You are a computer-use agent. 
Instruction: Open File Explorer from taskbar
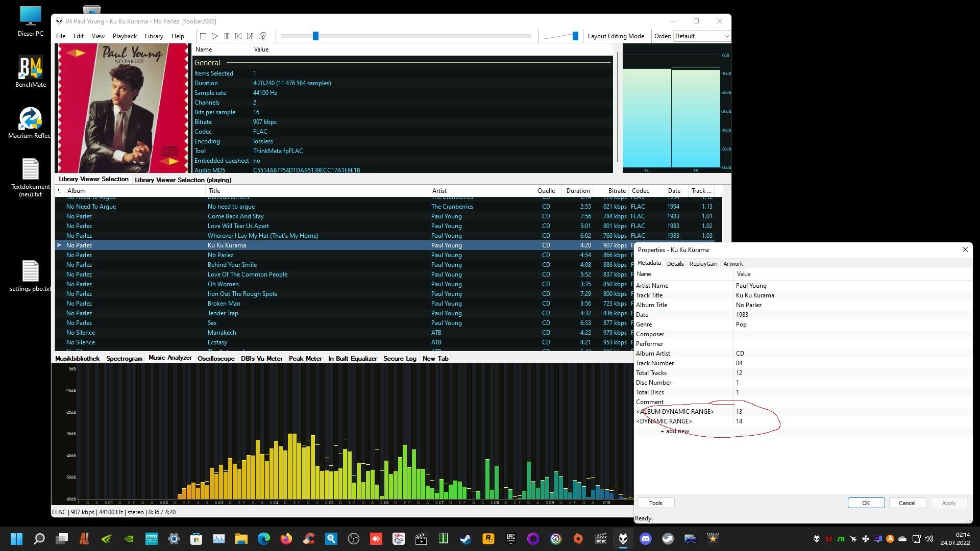241,539
